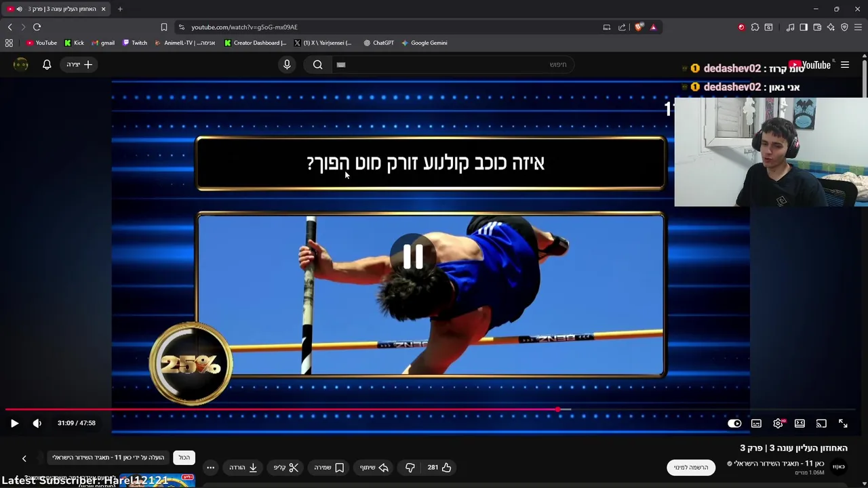The image size is (868, 488).
Task: Toggle the YouTube autoplay switch
Action: coord(734,424)
